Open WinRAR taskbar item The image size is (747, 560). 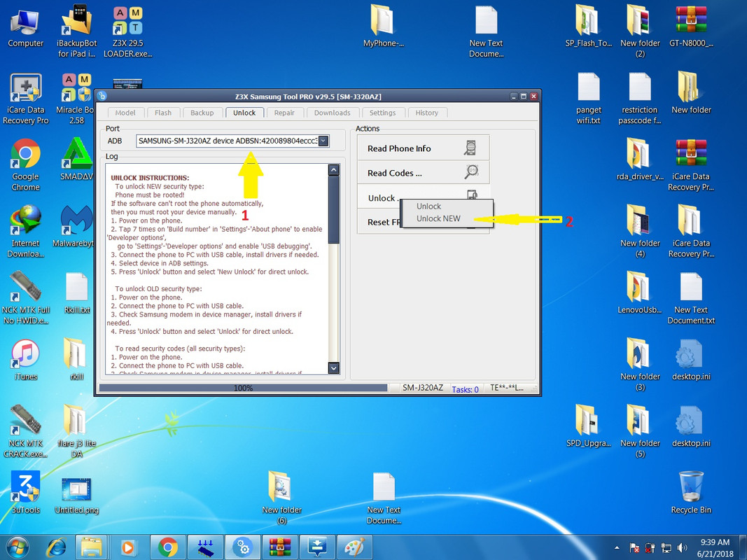(279, 547)
